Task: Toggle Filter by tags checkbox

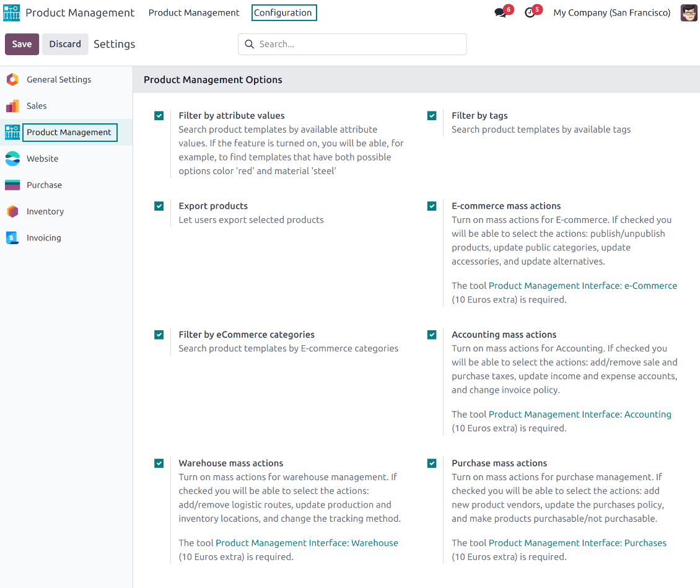Action: coord(432,116)
